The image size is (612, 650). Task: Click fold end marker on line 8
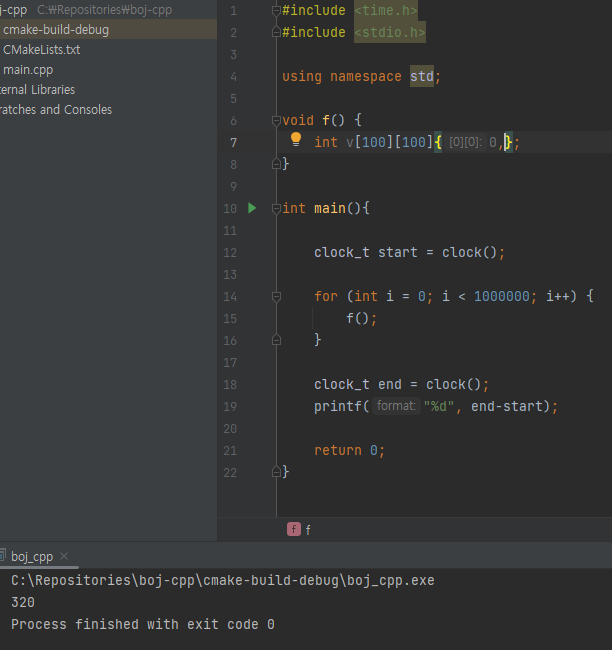pos(276,165)
